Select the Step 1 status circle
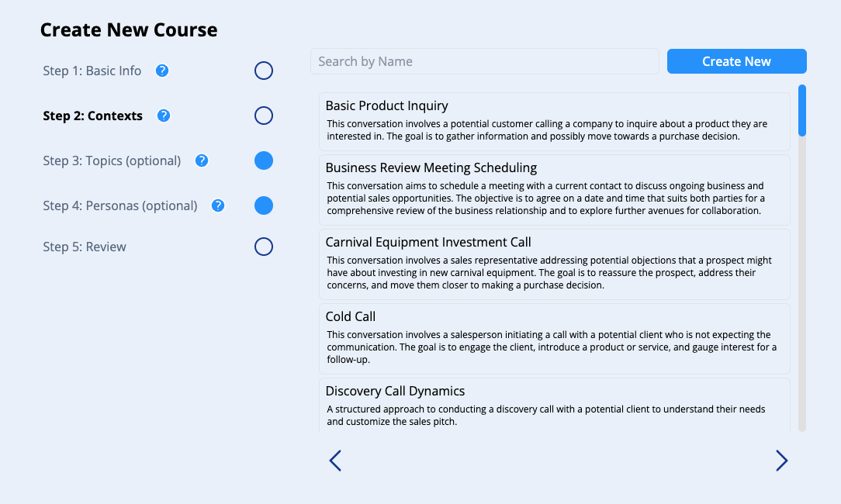Image resolution: width=841 pixels, height=504 pixels. pyautogui.click(x=264, y=71)
